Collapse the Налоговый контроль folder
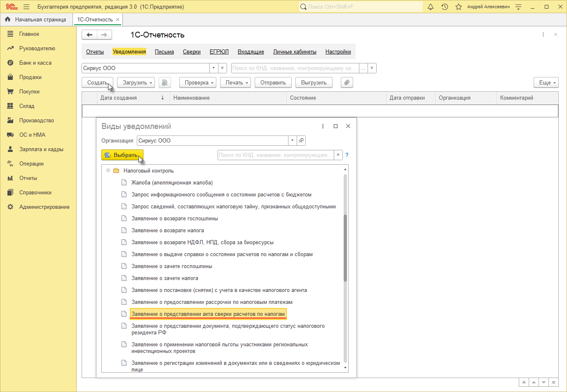This screenshot has height=392, width=567. 108,170
